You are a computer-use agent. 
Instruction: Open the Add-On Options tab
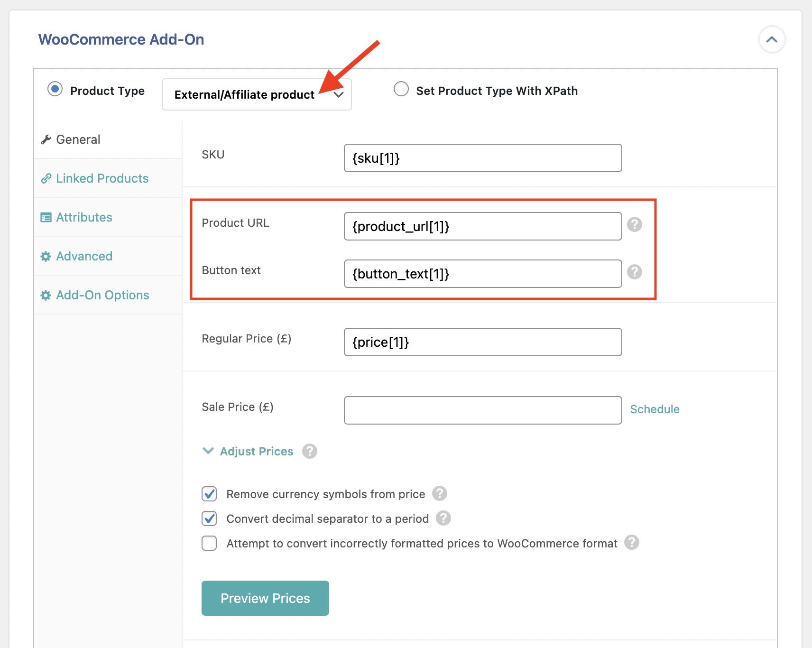(108, 295)
